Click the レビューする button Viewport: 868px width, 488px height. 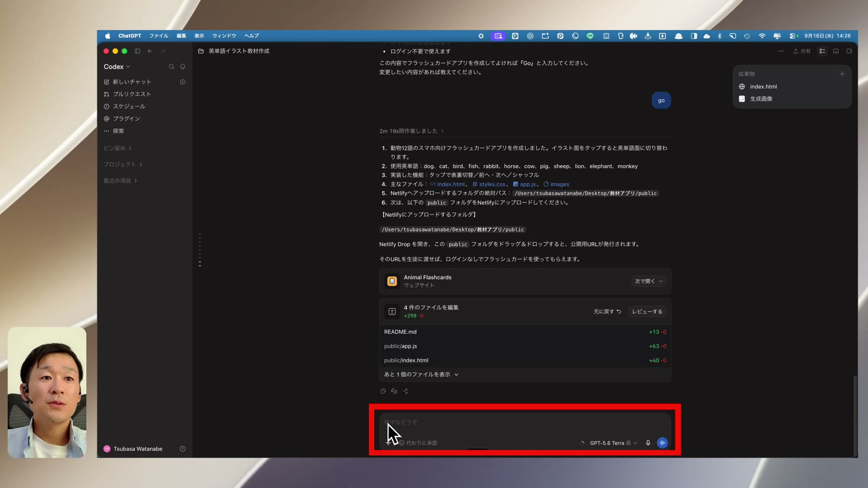click(x=647, y=312)
